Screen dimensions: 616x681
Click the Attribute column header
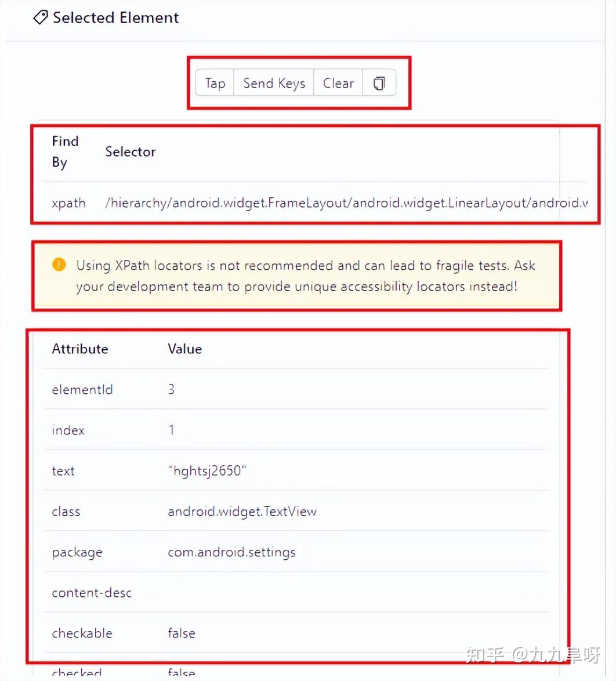(x=80, y=349)
